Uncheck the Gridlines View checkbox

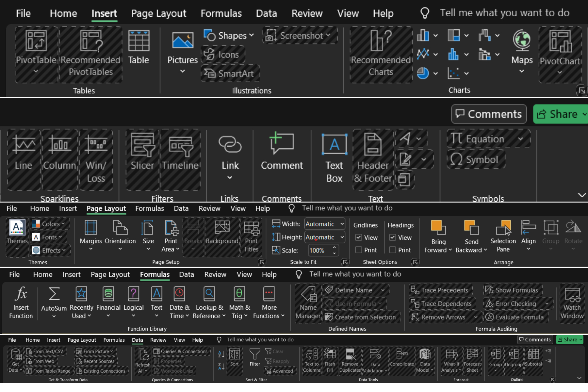point(359,237)
